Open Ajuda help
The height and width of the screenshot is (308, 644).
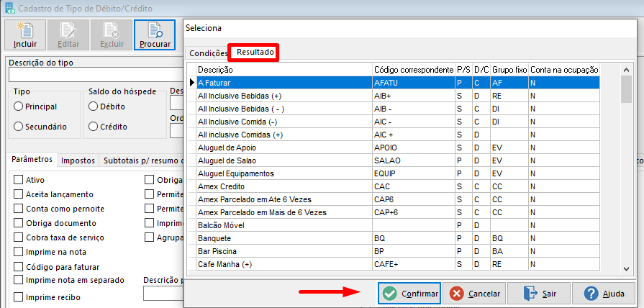tap(603, 294)
